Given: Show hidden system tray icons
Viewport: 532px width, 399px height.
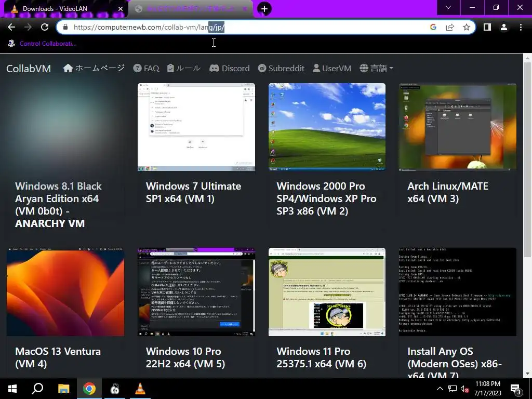Looking at the screenshot, I should pos(440,389).
